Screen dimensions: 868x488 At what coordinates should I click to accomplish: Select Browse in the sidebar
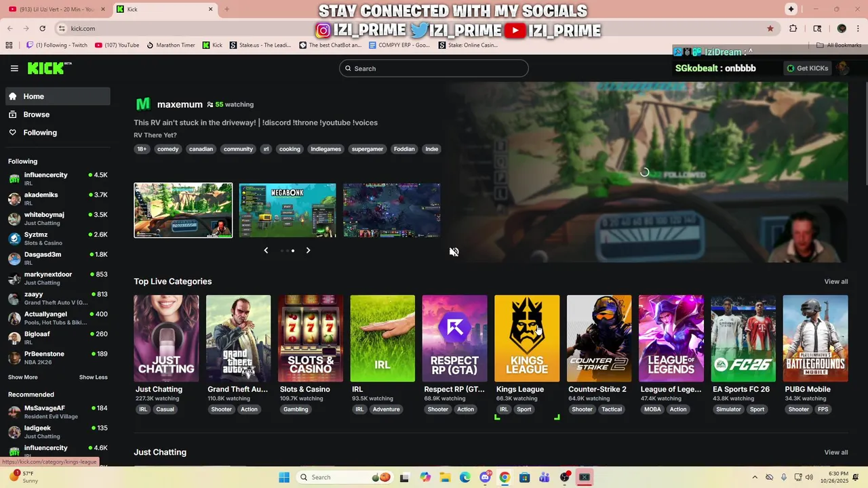coord(58,115)
